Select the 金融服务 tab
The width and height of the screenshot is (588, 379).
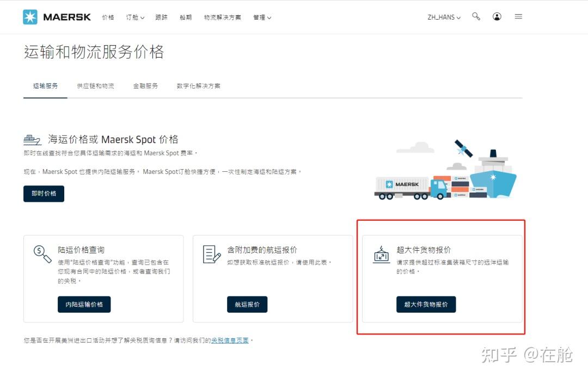coord(145,85)
